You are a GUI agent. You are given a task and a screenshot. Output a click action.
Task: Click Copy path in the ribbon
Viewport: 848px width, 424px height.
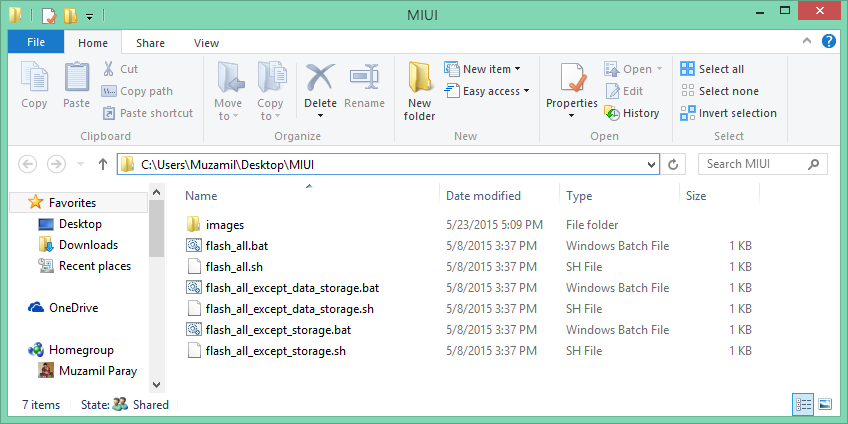137,91
